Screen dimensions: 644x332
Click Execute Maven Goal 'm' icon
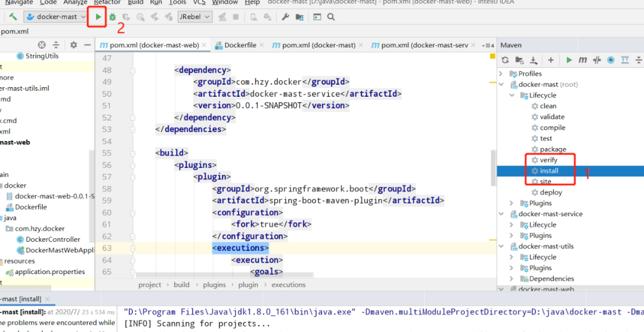583,60
